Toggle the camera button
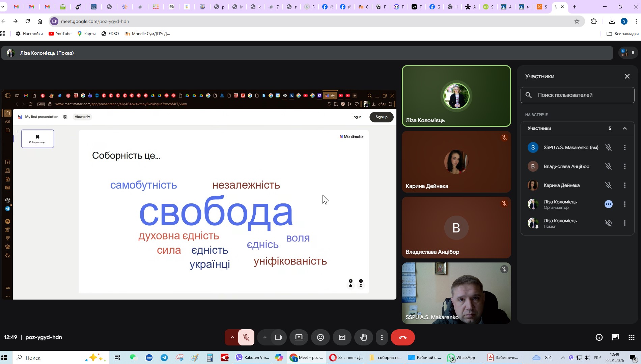The width and height of the screenshot is (641, 364). [278, 337]
